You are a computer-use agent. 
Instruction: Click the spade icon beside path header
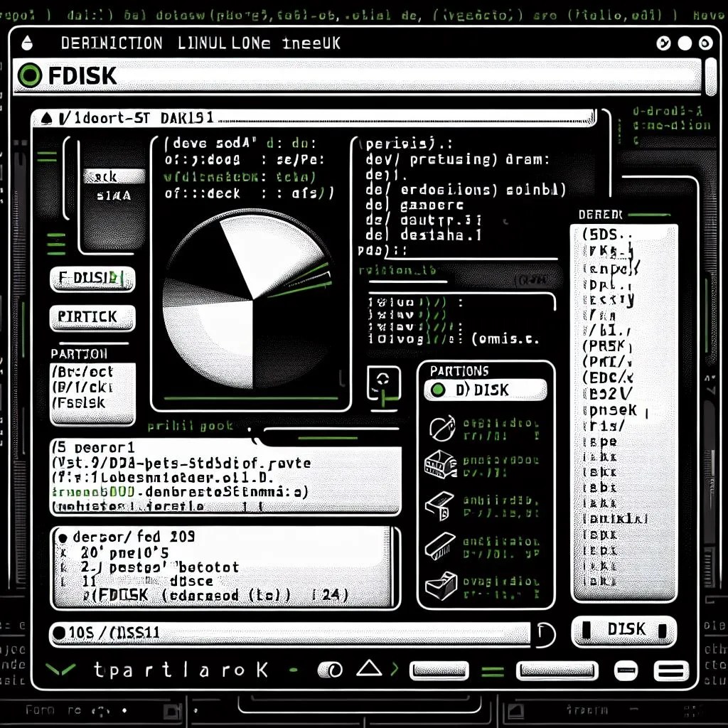point(46,119)
